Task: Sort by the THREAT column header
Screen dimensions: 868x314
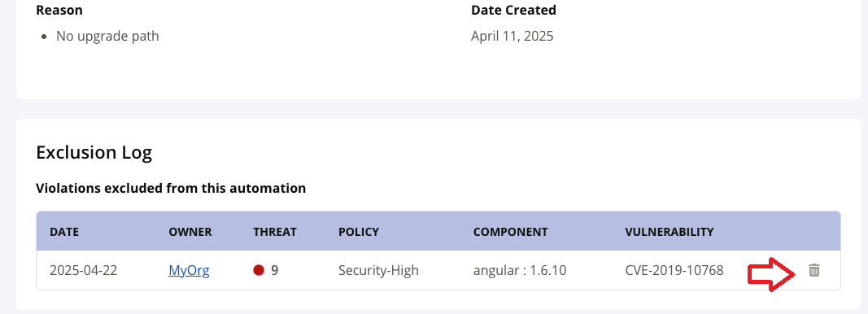Action: pyautogui.click(x=275, y=232)
